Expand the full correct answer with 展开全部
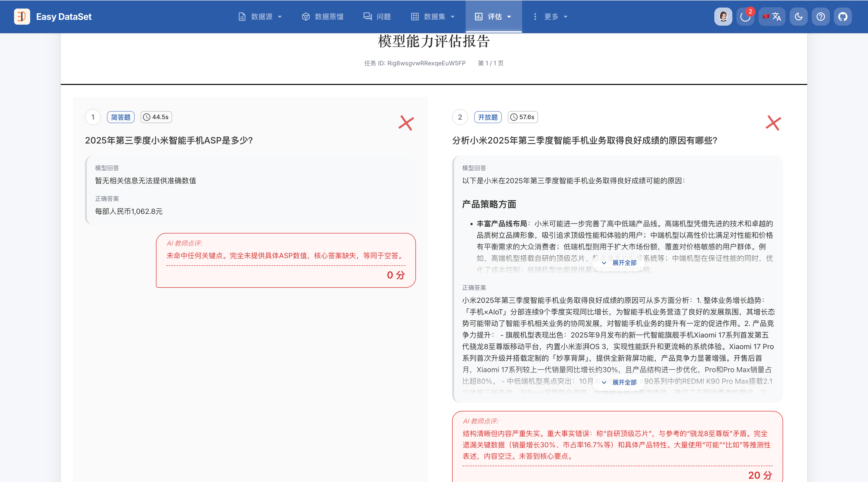 (x=619, y=382)
